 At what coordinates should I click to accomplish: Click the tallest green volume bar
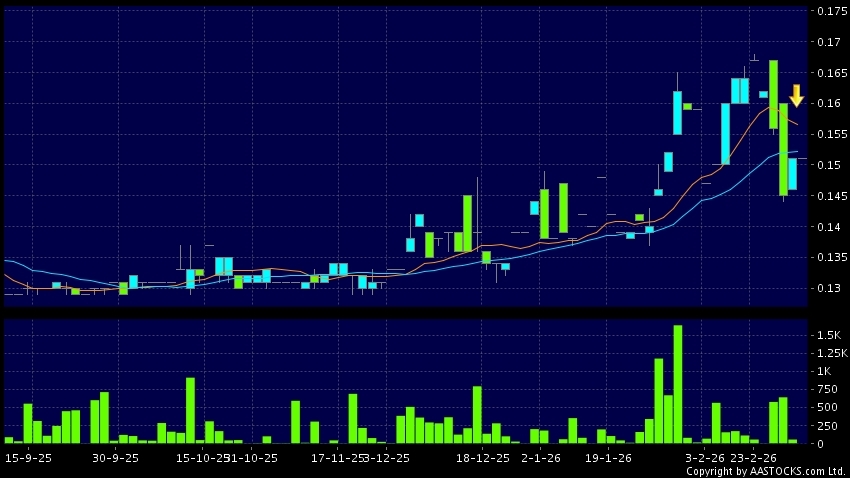pos(677,384)
